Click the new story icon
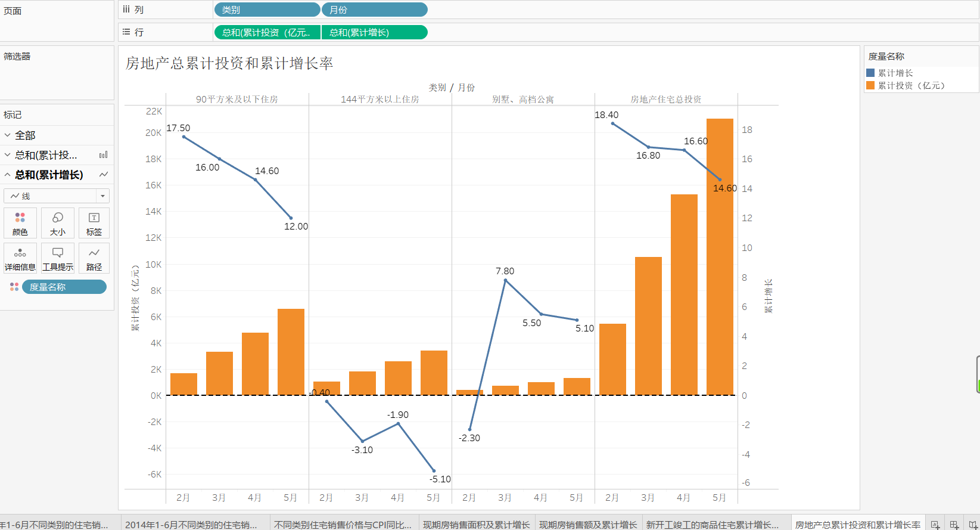980x530 pixels. 973,525
